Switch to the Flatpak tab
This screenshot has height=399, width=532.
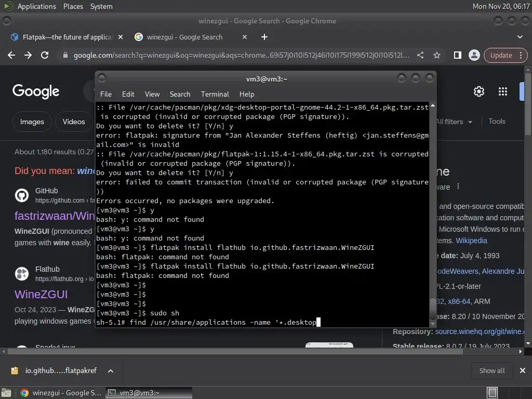(x=67, y=37)
